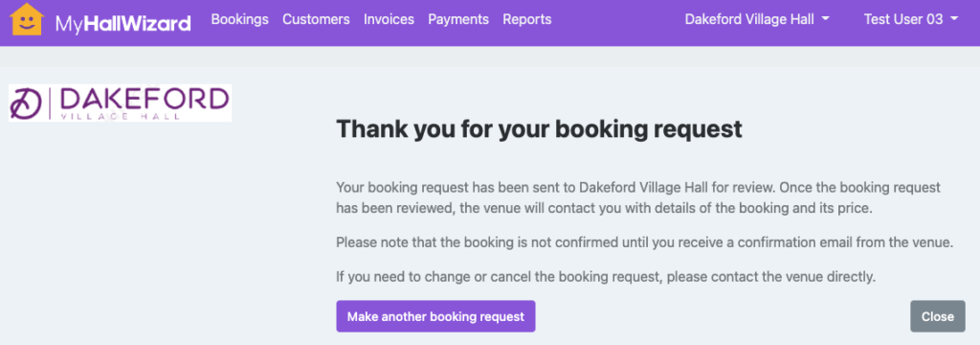Open the Test User 03 account menu
Viewport: 980px width, 345px height.
point(911,19)
